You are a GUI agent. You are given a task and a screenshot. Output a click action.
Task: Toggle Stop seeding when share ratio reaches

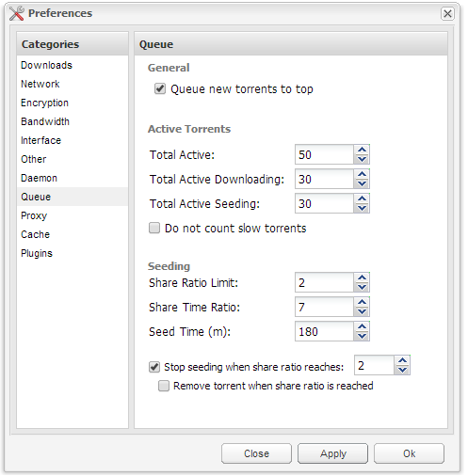coord(154,367)
